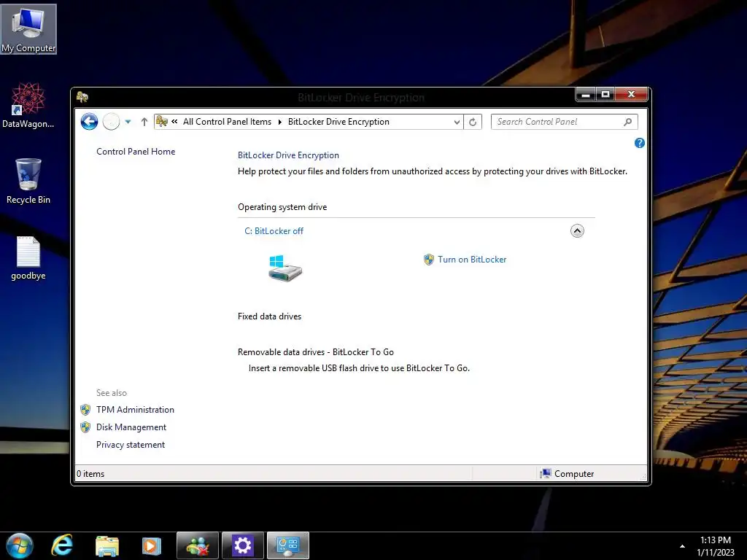Refresh the Control Panel view
Viewport: 747px width, 560px height.
[473, 122]
